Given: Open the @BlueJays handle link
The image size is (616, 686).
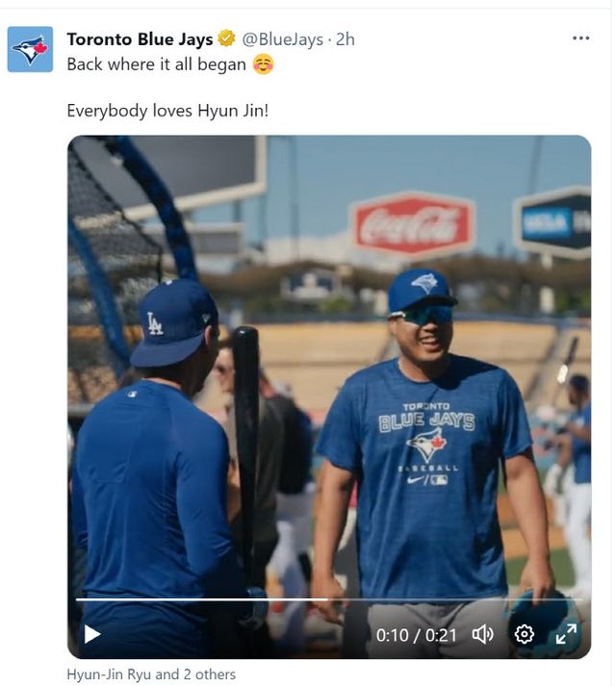Looking at the screenshot, I should (281, 39).
